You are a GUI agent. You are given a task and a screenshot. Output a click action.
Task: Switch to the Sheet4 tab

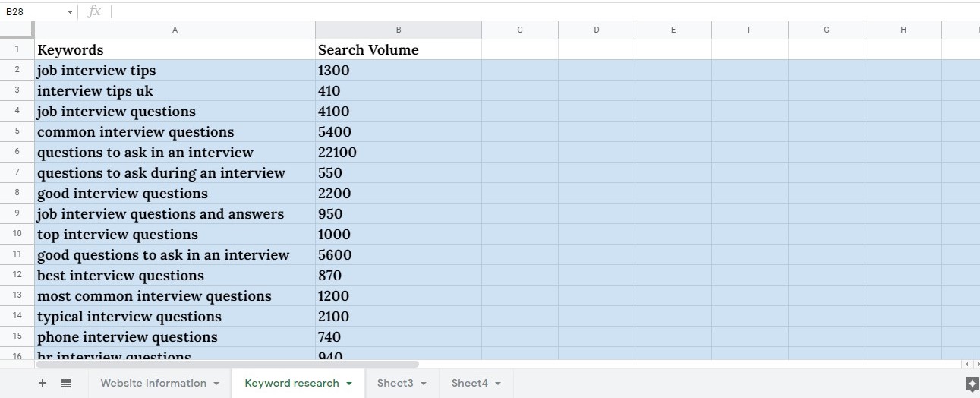click(469, 383)
